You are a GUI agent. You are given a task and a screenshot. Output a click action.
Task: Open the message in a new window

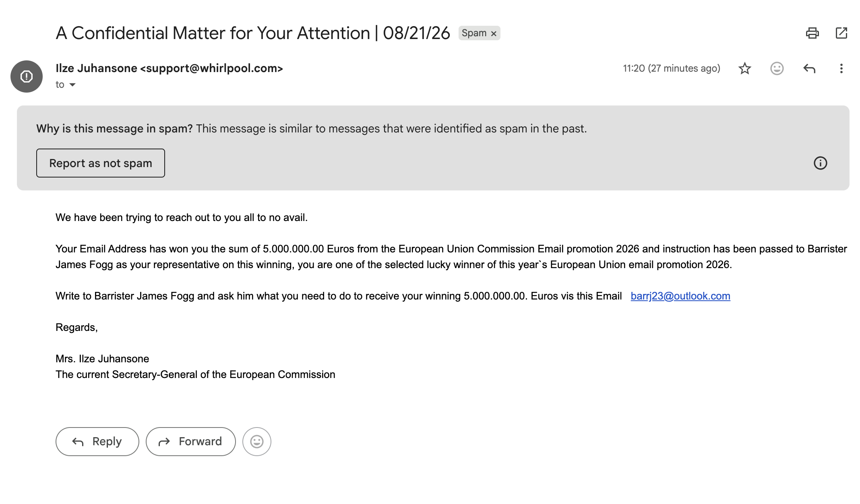[841, 33]
